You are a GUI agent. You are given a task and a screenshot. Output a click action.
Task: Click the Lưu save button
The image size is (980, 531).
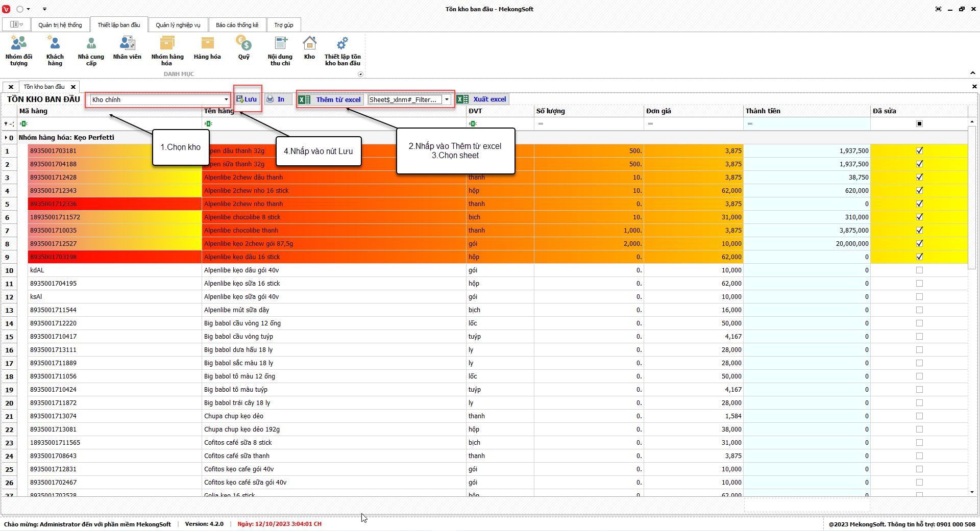pos(247,99)
